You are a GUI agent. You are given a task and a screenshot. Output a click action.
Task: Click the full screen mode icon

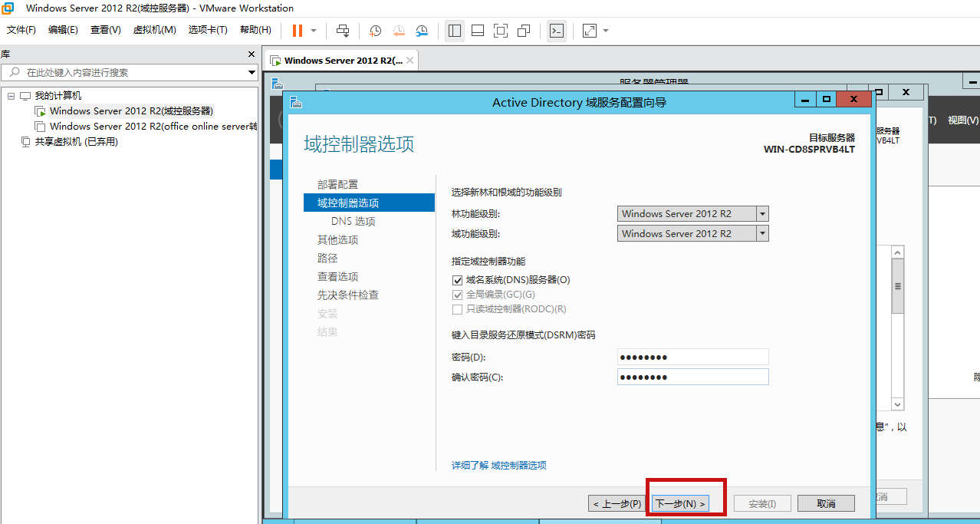click(501, 31)
